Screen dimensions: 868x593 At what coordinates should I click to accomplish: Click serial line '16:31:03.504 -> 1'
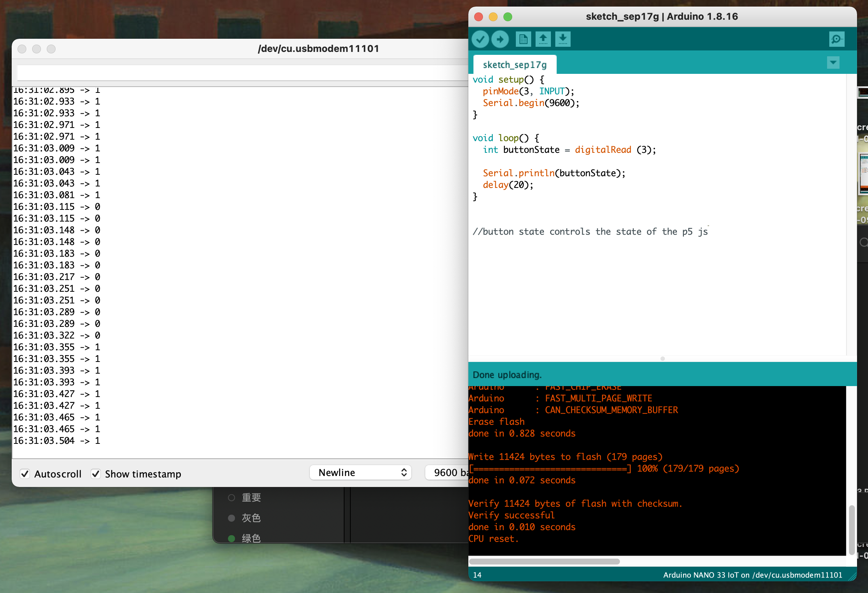57,441
